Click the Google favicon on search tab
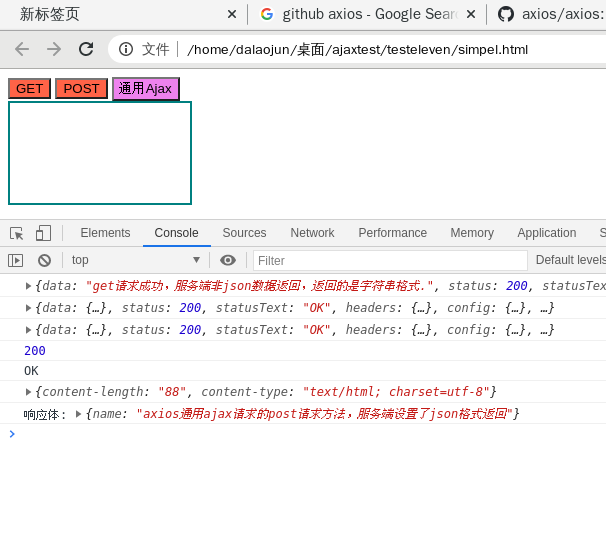606x548 pixels. pyautogui.click(x=267, y=14)
